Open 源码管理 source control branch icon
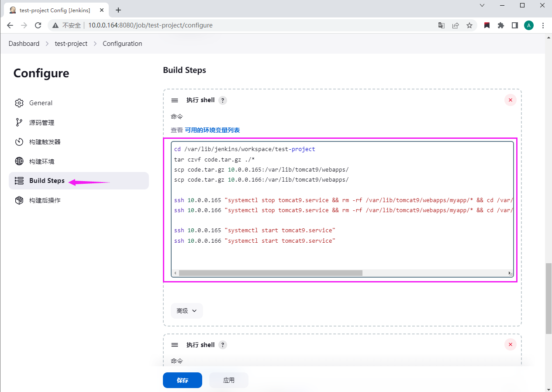 (19, 123)
